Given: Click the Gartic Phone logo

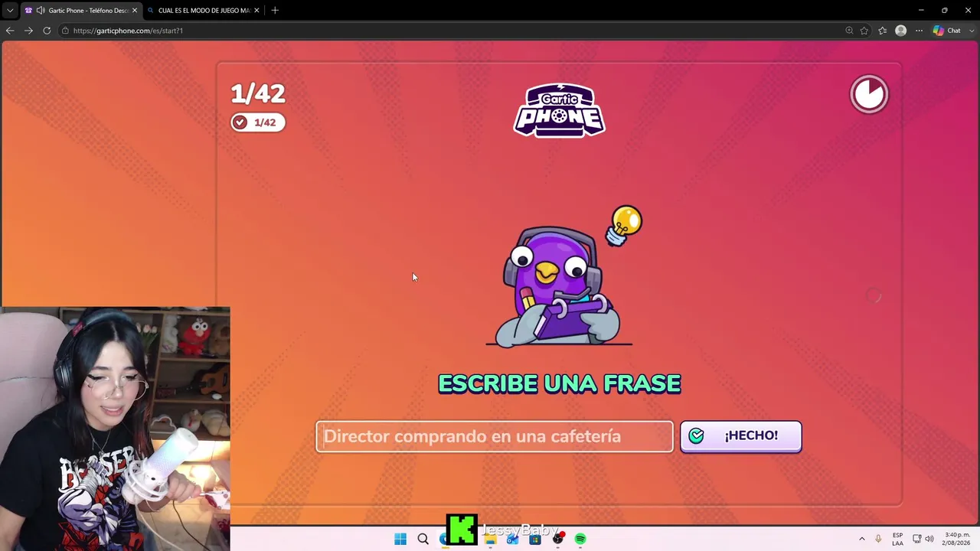Looking at the screenshot, I should click(x=559, y=110).
